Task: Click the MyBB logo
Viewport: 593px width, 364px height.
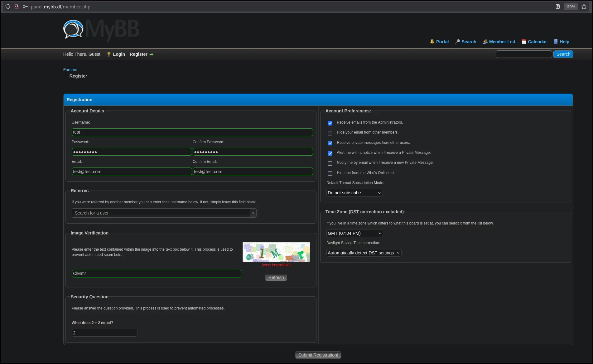Action: coord(101,30)
